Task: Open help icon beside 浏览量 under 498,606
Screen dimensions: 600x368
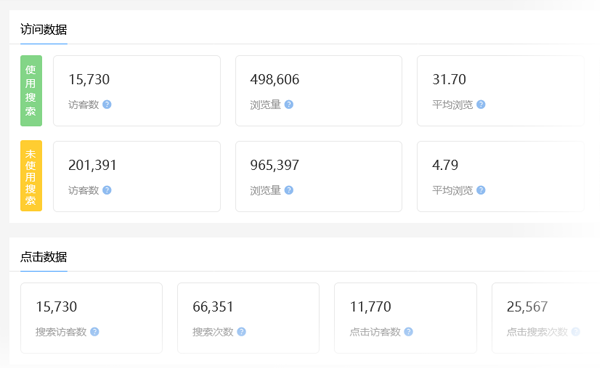Action: (x=289, y=104)
